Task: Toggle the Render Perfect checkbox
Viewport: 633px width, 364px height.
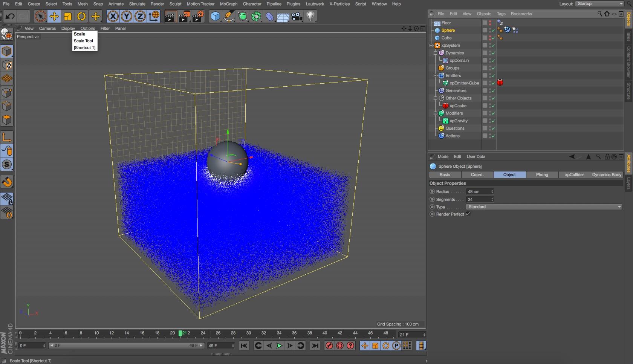Action: point(468,214)
